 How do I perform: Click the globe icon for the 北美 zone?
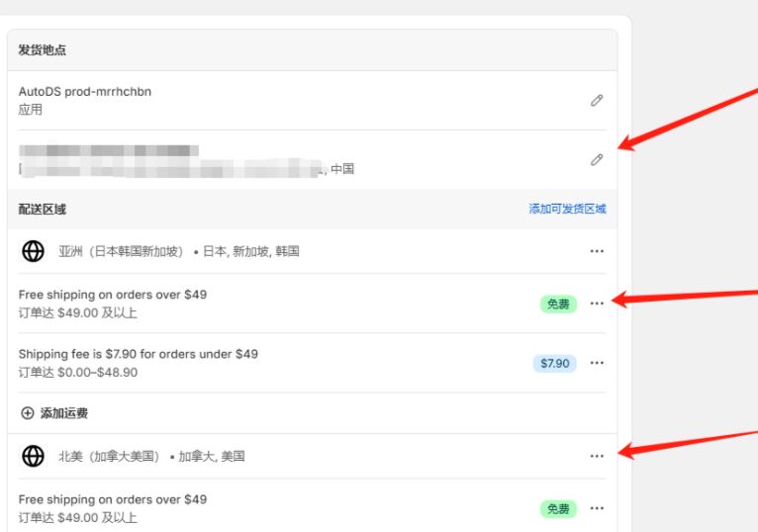[x=34, y=456]
